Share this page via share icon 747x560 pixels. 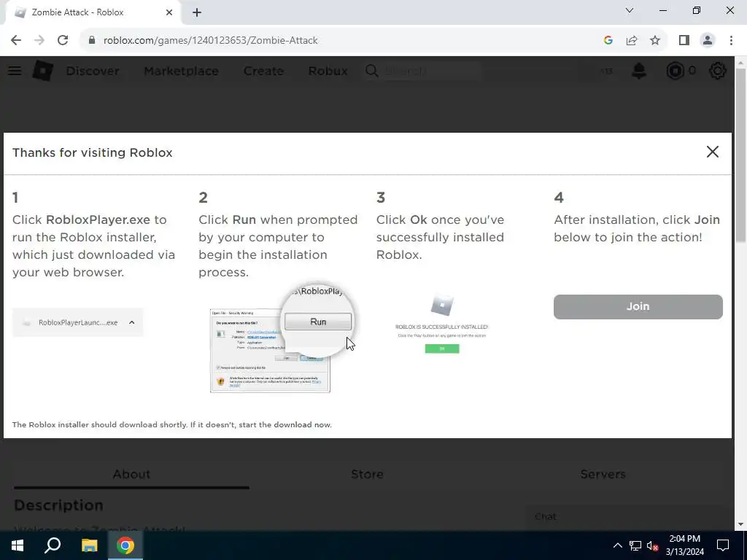tap(632, 41)
